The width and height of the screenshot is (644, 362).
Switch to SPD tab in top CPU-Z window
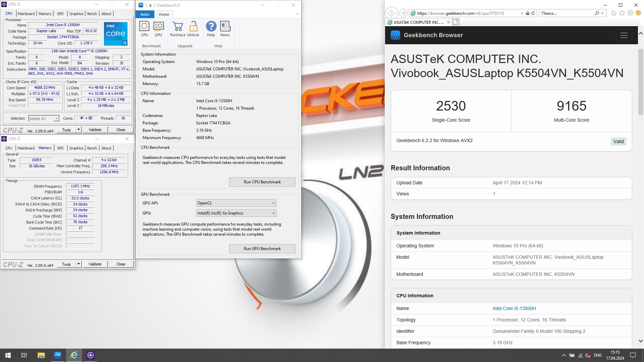pos(60,14)
